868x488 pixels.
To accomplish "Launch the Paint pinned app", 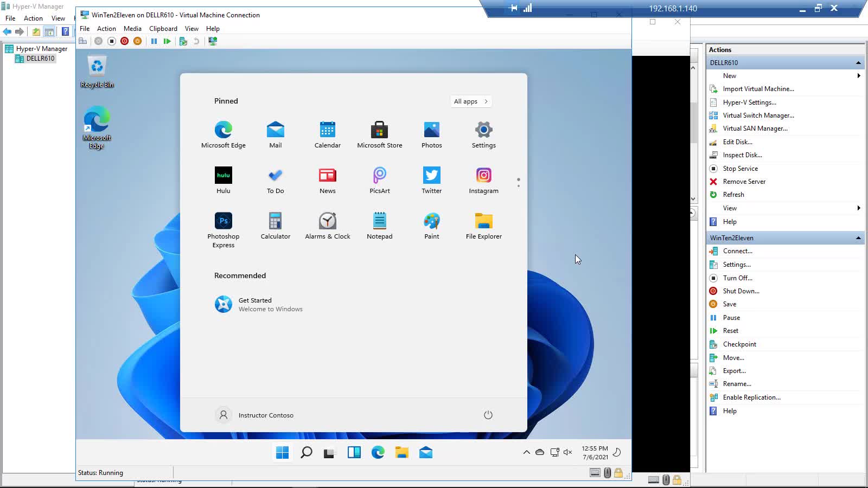I will (x=432, y=226).
